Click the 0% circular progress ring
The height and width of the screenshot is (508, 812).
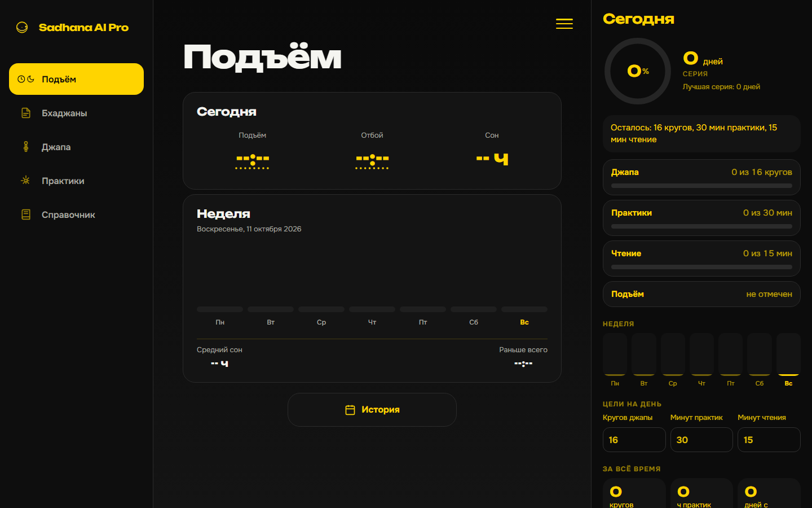(638, 71)
